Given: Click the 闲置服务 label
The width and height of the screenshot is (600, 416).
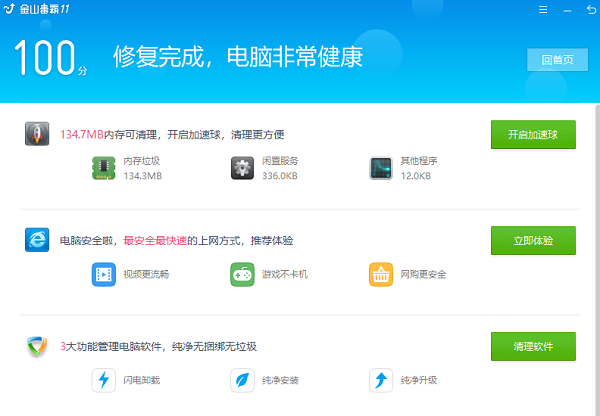Looking at the screenshot, I should 280,161.
